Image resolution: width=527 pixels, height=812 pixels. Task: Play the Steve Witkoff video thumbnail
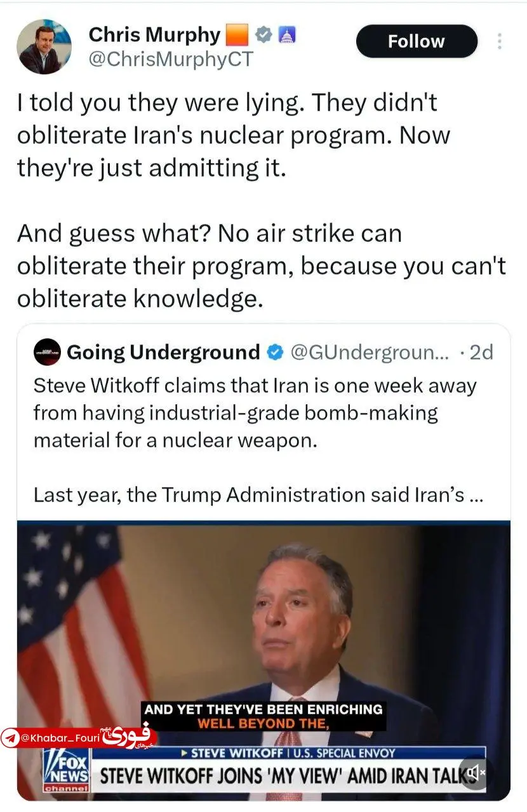click(x=263, y=634)
